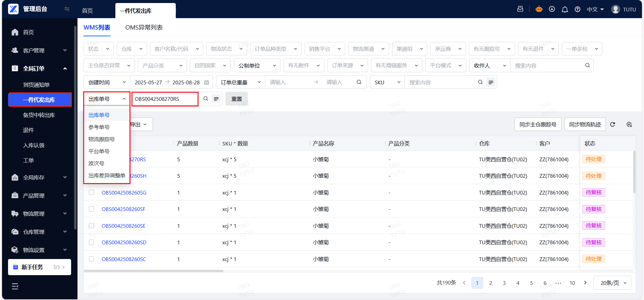Click the help question mark icon
Image resolution: width=644 pixels, height=300 pixels.
click(578, 9)
